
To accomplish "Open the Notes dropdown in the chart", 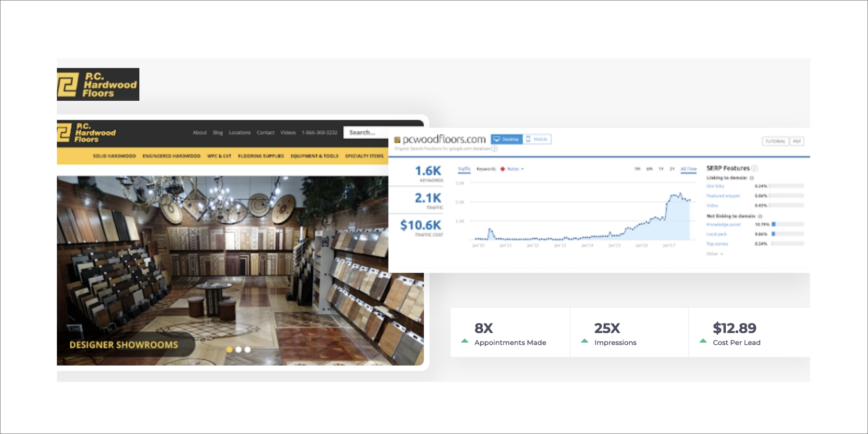I will click(515, 169).
